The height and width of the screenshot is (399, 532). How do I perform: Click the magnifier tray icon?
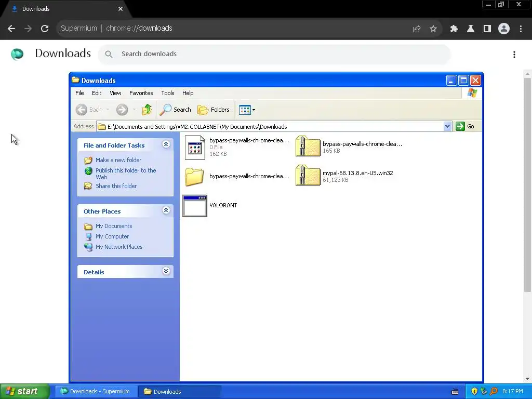[494, 391]
